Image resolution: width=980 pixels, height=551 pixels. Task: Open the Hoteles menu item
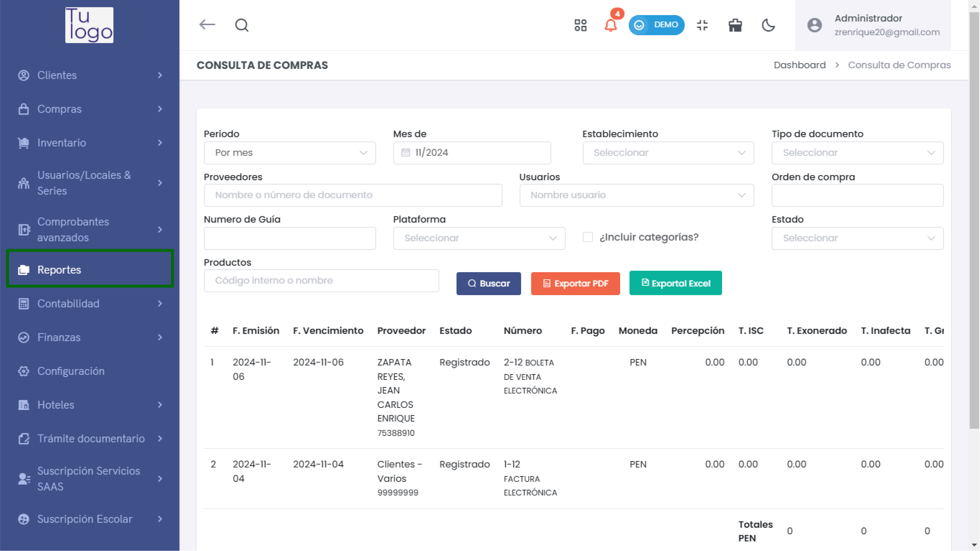click(90, 405)
